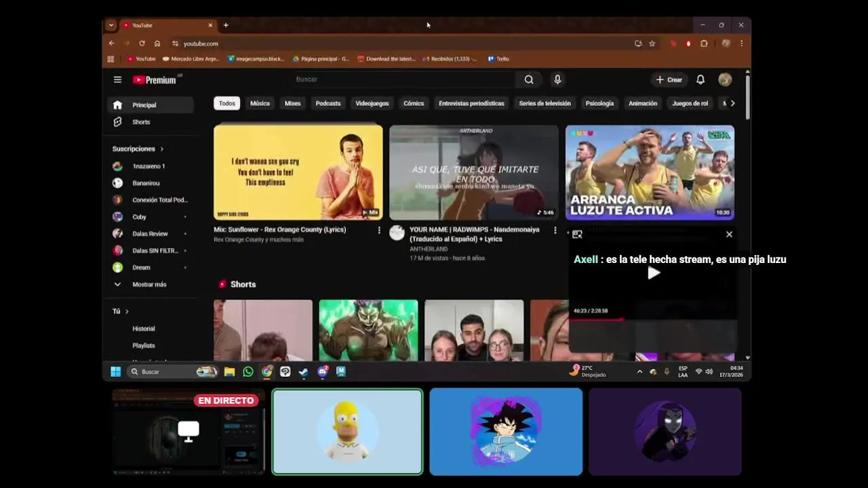The image size is (868, 488).
Task: Open the 1nazareno 1 subscription
Action: coord(151,166)
